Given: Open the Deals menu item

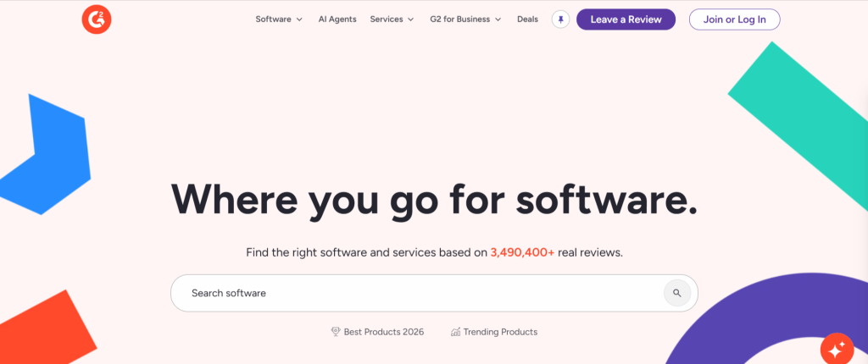Looking at the screenshot, I should point(527,19).
